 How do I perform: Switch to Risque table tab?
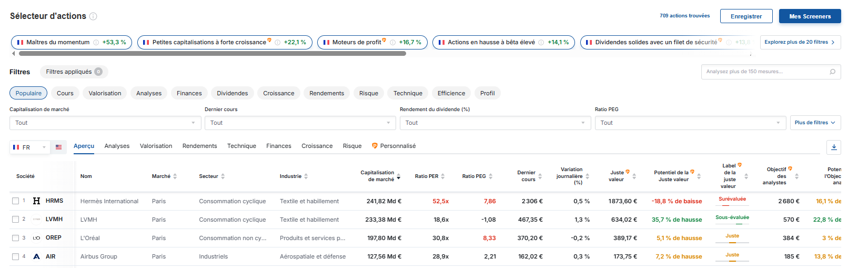(352, 146)
